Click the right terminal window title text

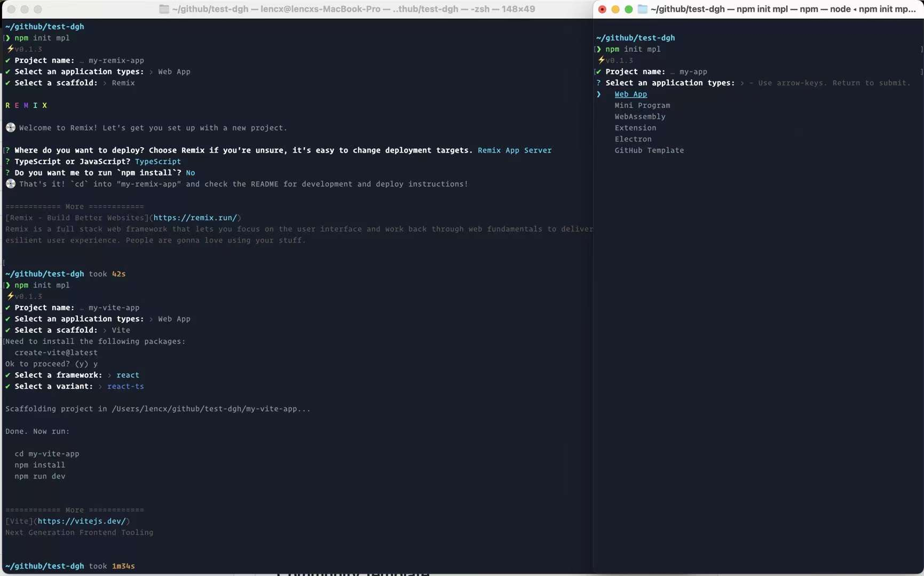[x=783, y=9]
